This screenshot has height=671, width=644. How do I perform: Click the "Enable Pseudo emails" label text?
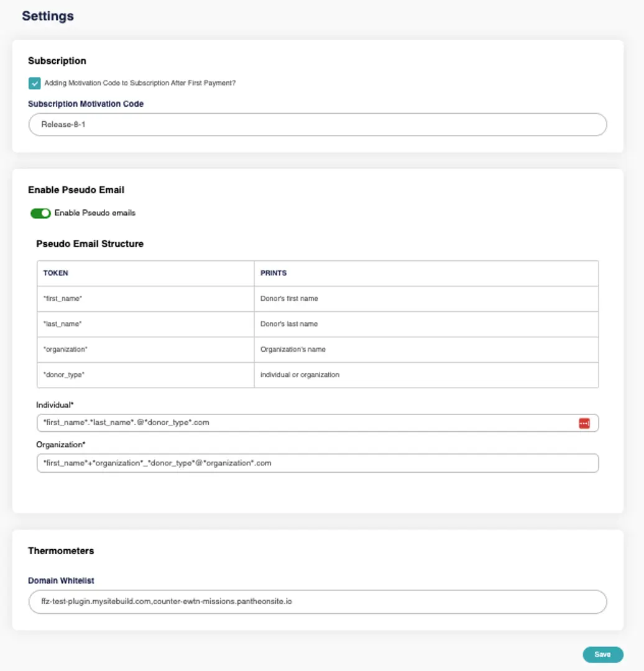(94, 213)
